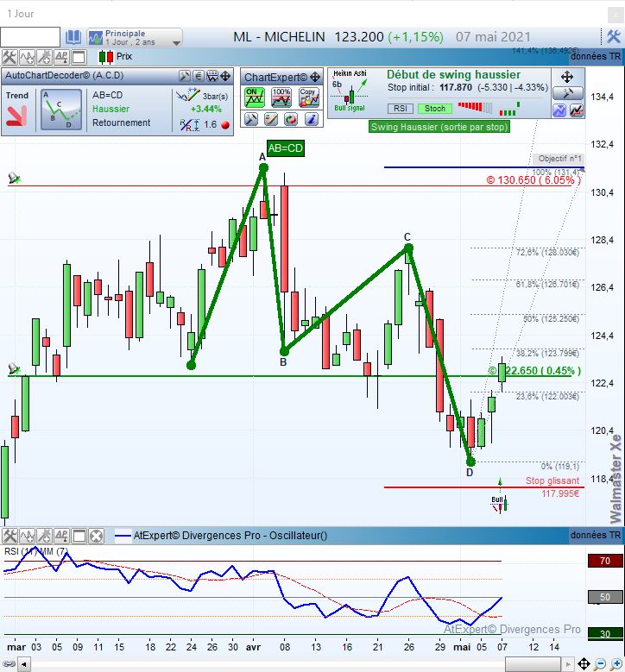Viewport: 625px width, 672px height.
Task: Click the ticker search input box
Action: pos(30,37)
